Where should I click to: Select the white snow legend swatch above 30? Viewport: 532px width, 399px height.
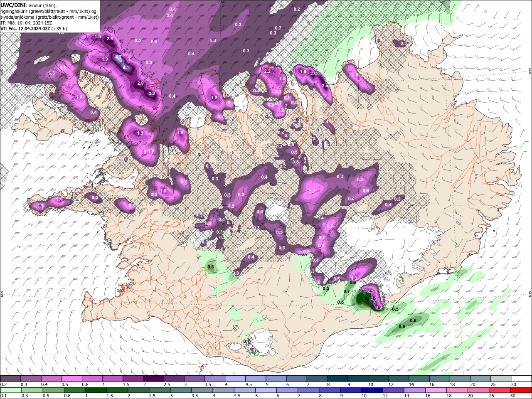click(x=521, y=379)
